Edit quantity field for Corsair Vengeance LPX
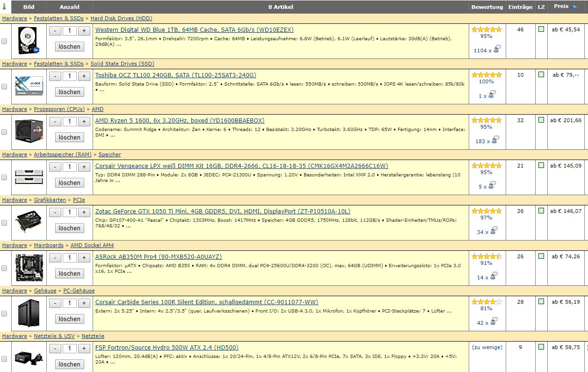The image size is (588, 372). pyautogui.click(x=70, y=167)
